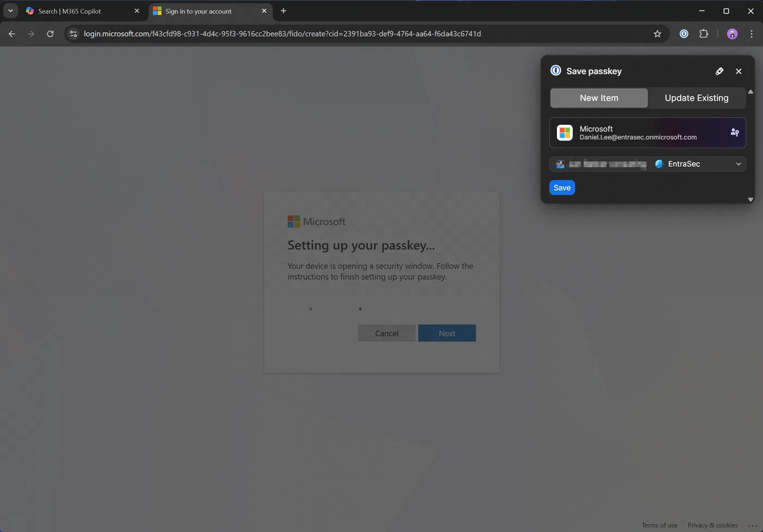
Task: View site information icon in address bar
Action: [74, 34]
